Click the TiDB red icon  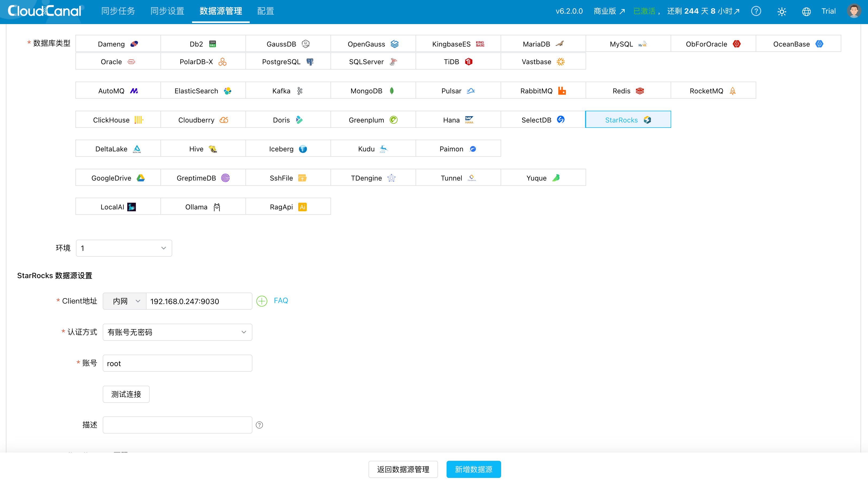(469, 62)
